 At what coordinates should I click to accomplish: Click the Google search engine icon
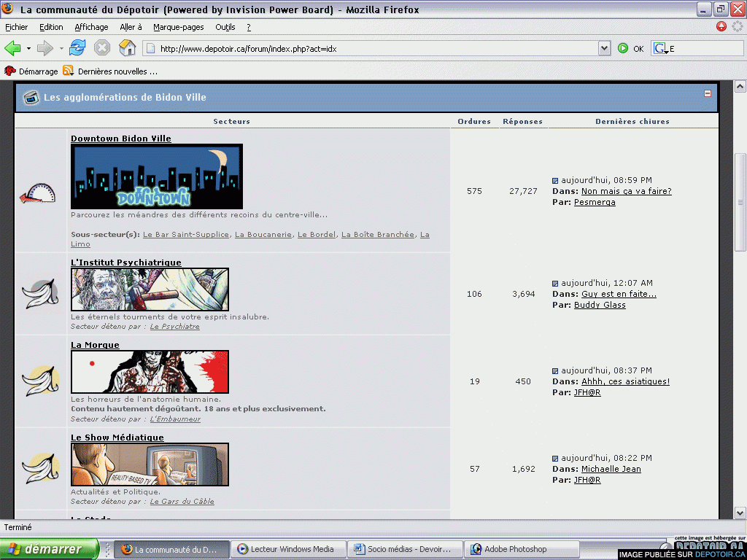point(659,48)
